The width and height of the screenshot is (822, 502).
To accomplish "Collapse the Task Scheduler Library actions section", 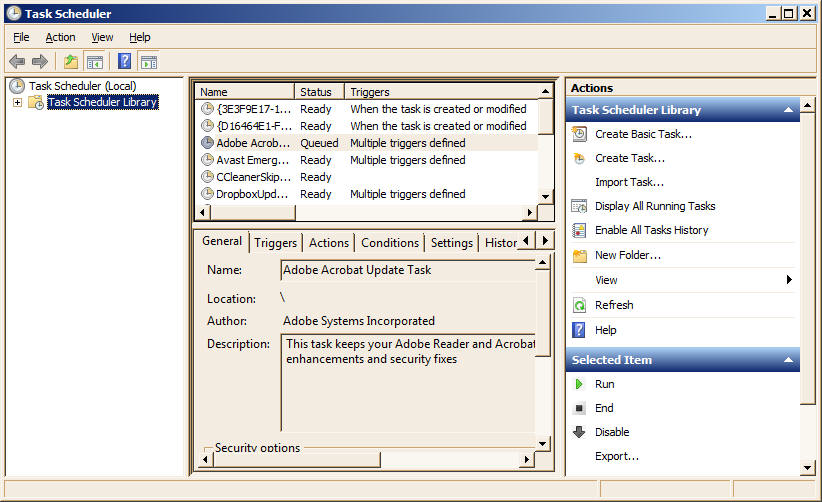I will [x=788, y=110].
